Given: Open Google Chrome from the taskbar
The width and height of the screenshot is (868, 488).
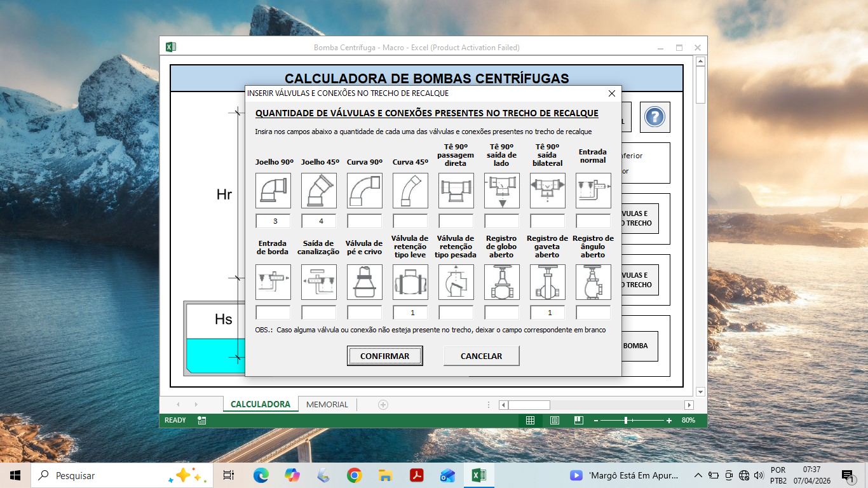Looking at the screenshot, I should 354,475.
